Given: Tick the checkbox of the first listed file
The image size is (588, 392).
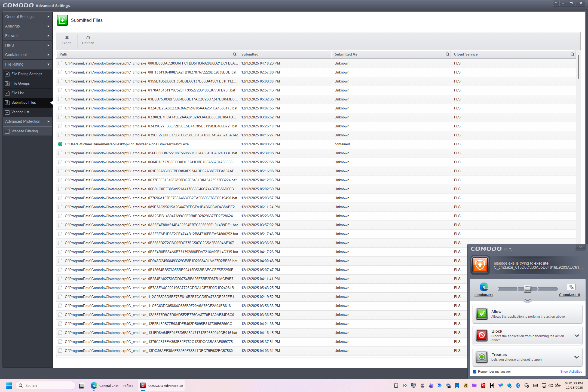Looking at the screenshot, I should [x=60, y=63].
